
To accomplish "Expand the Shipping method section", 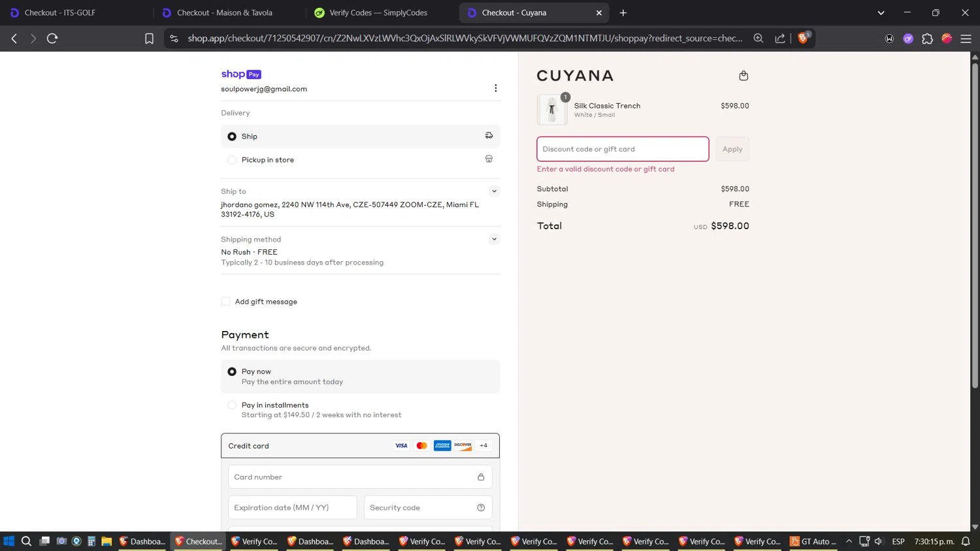I will (494, 239).
